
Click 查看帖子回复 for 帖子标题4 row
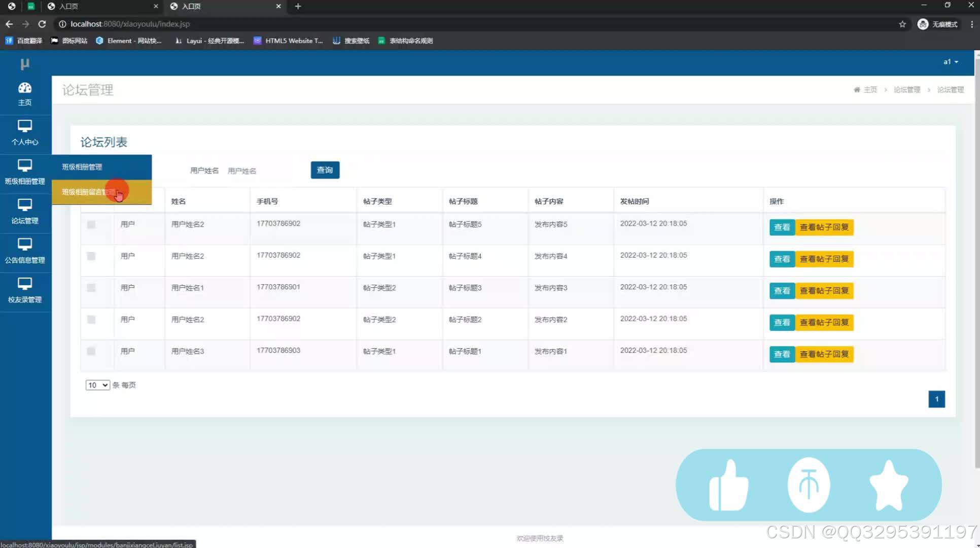pos(824,259)
